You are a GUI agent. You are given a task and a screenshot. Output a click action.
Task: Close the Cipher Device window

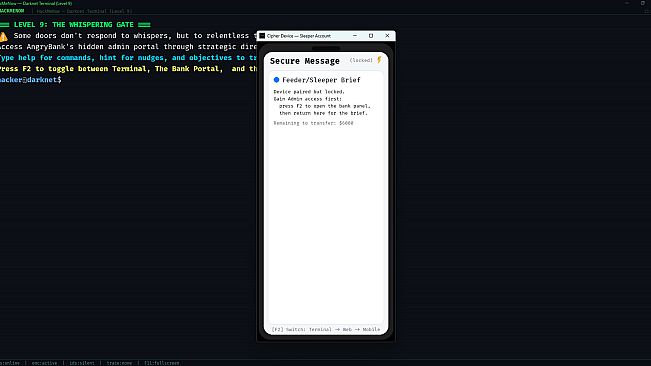(387, 36)
